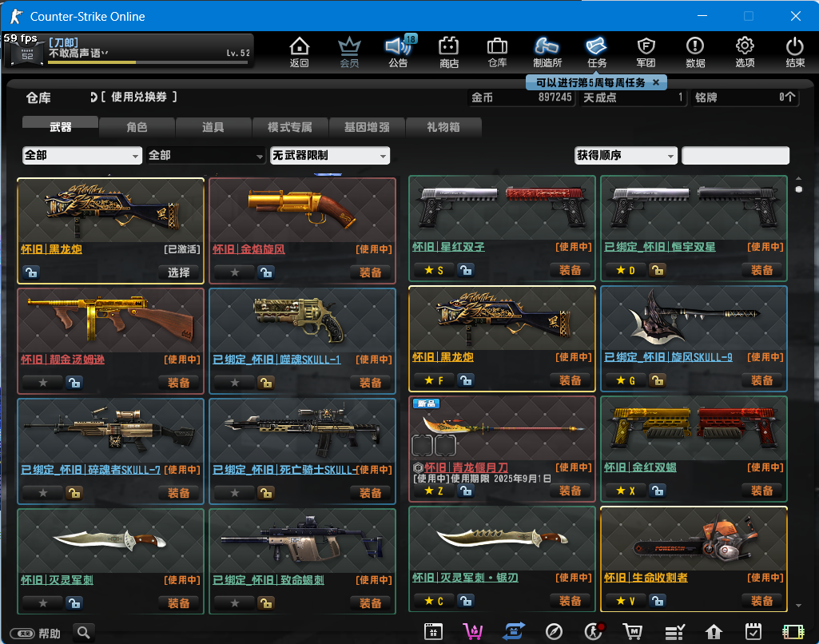Toggle the star V slot on 怀旧|生命收割者
This screenshot has width=819, height=644.
(x=625, y=601)
